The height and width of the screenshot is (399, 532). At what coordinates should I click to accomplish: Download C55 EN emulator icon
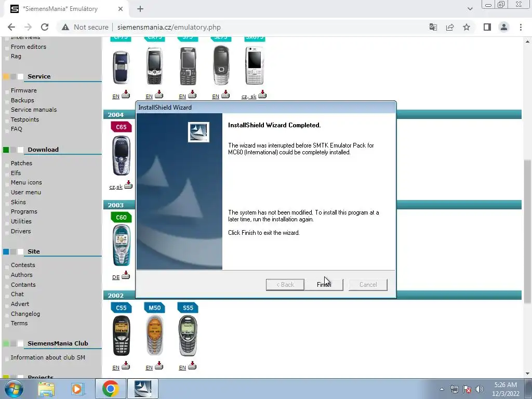pyautogui.click(x=126, y=365)
